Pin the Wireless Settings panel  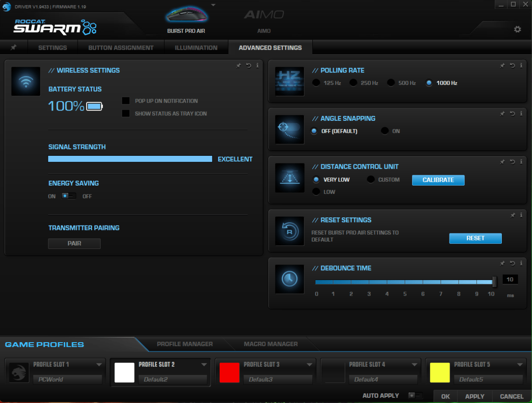click(x=239, y=66)
